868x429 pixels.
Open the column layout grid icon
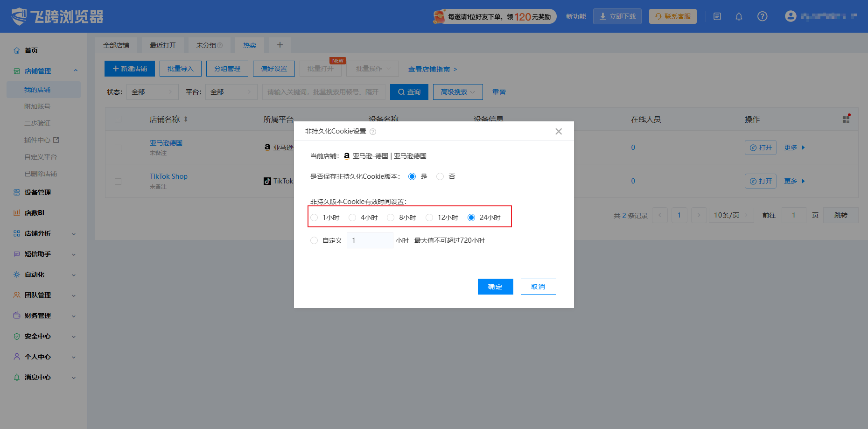point(846,119)
